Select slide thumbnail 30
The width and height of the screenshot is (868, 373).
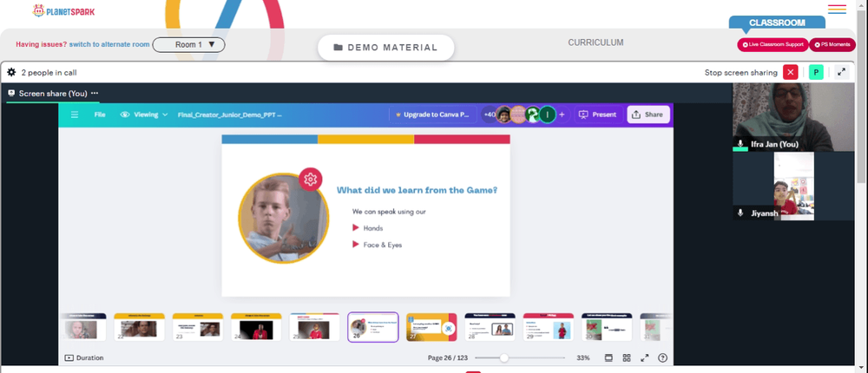point(607,327)
